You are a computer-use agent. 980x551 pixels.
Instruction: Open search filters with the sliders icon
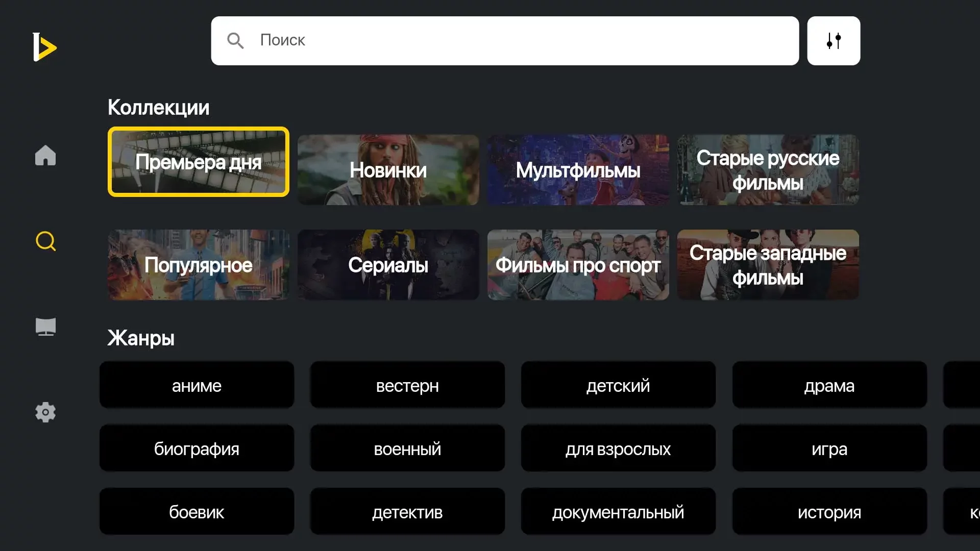[x=833, y=41]
